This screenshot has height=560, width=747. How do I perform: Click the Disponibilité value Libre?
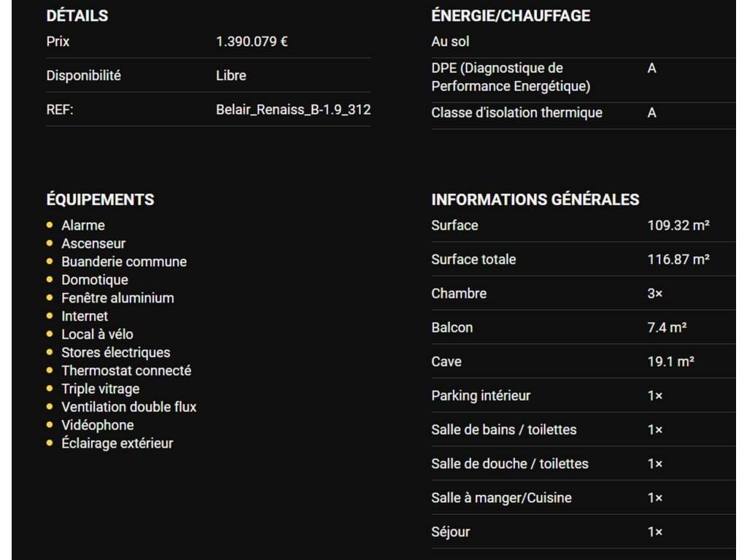pyautogui.click(x=231, y=75)
